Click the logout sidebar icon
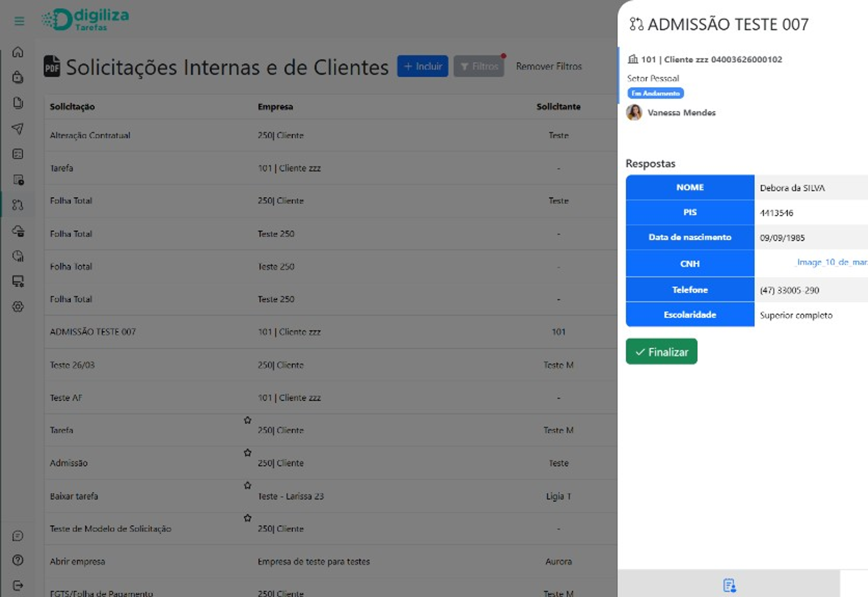868x597 pixels. [18, 585]
